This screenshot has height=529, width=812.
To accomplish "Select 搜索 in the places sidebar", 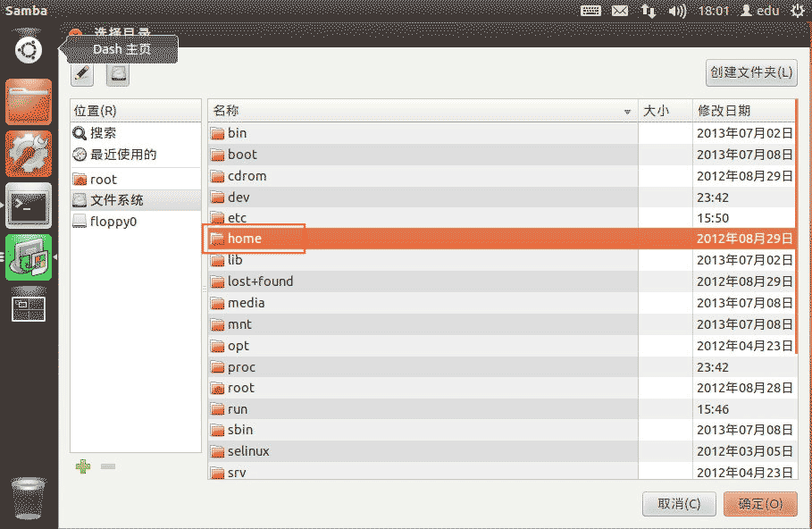I will [x=103, y=133].
